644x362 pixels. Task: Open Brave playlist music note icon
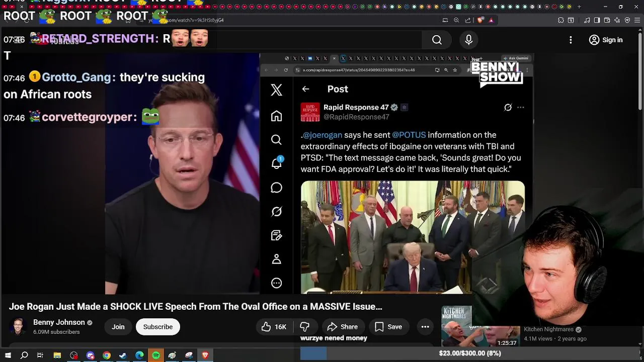pos(587,20)
